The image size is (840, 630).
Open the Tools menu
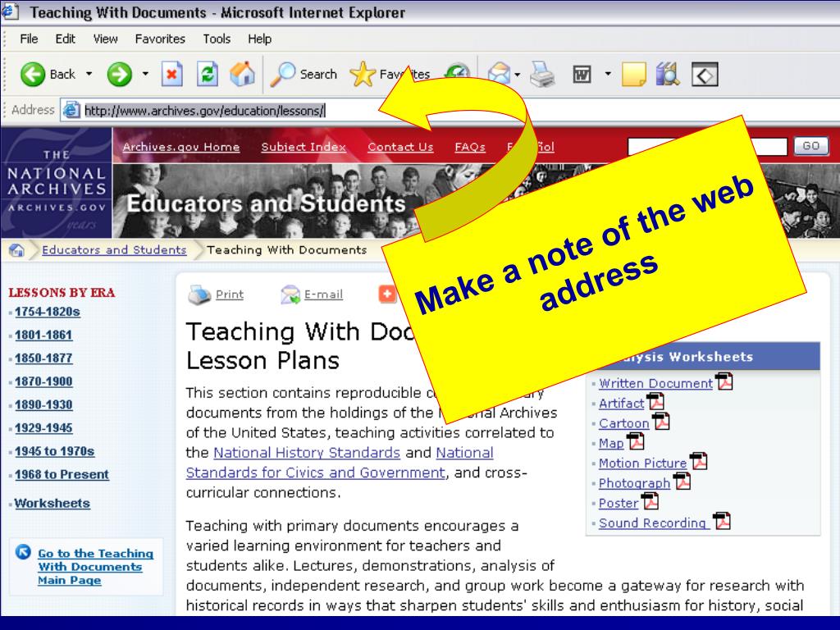(x=217, y=39)
